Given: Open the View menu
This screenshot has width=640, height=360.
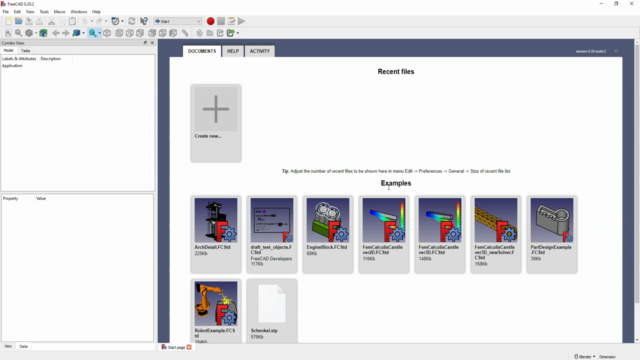Looking at the screenshot, I should coord(30,12).
